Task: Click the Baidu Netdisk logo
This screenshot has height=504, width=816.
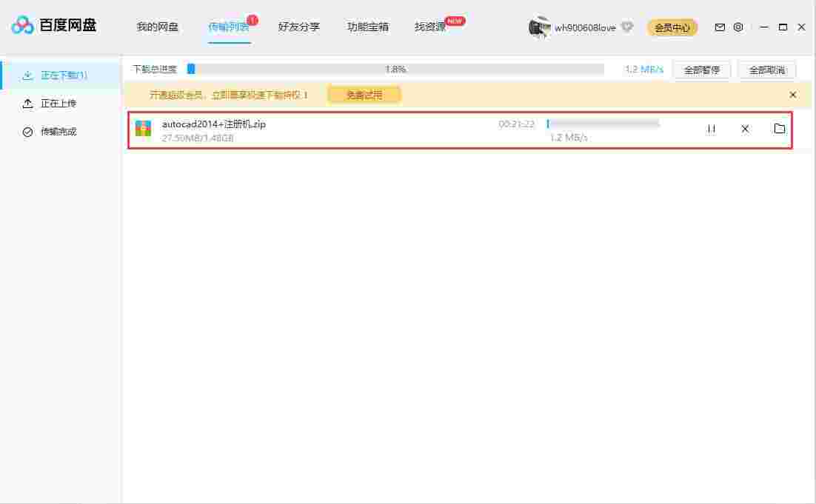Action: (54, 24)
